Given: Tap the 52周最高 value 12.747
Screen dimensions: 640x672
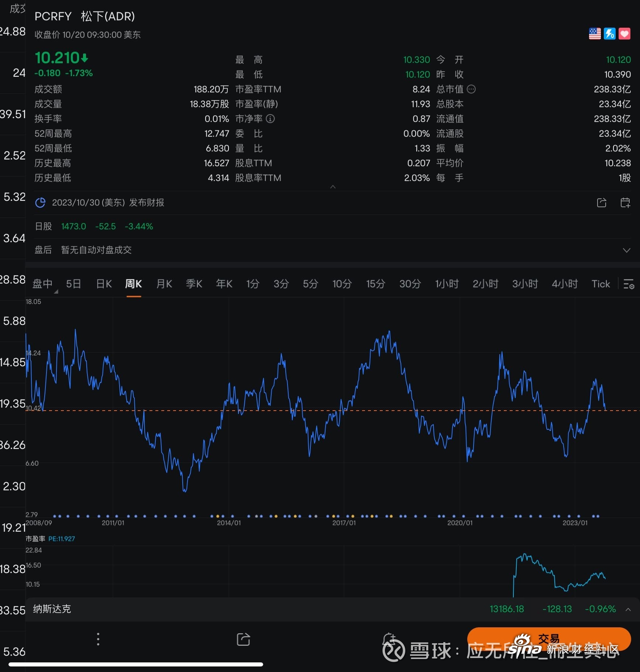Looking at the screenshot, I should click(x=217, y=133).
